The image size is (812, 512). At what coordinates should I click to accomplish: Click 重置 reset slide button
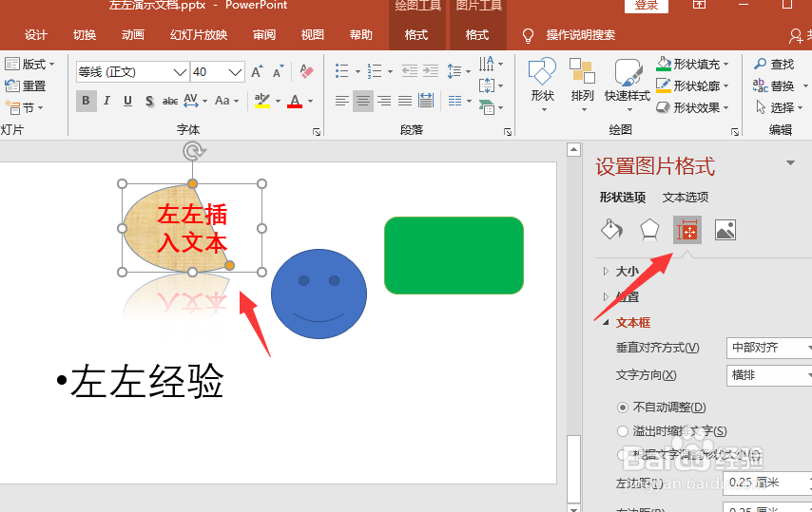click(26, 85)
